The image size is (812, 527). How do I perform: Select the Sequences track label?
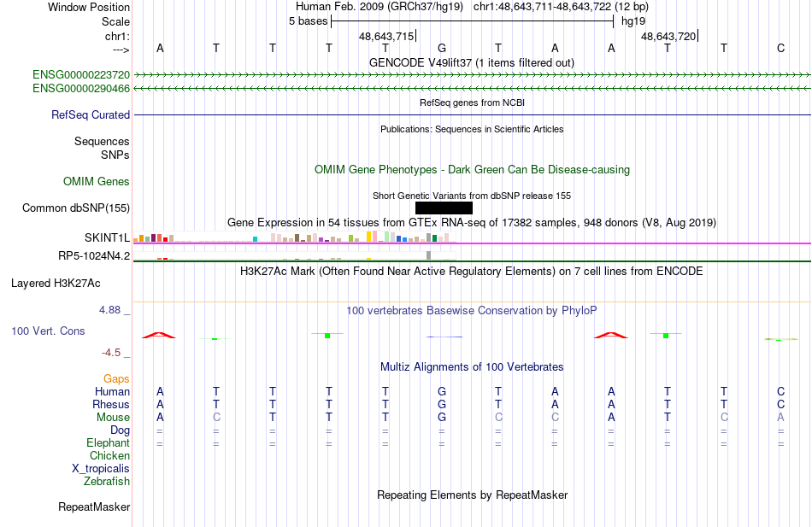point(102,141)
